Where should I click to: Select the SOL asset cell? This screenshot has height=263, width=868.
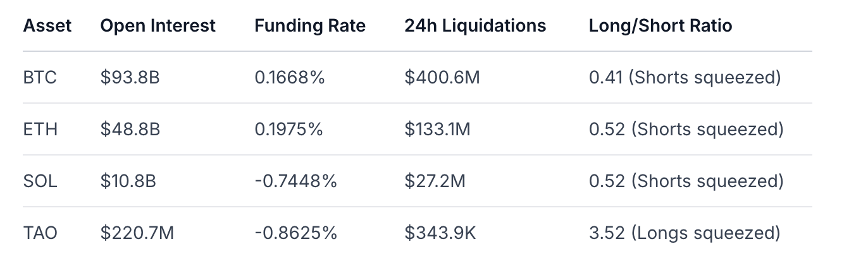pyautogui.click(x=40, y=181)
